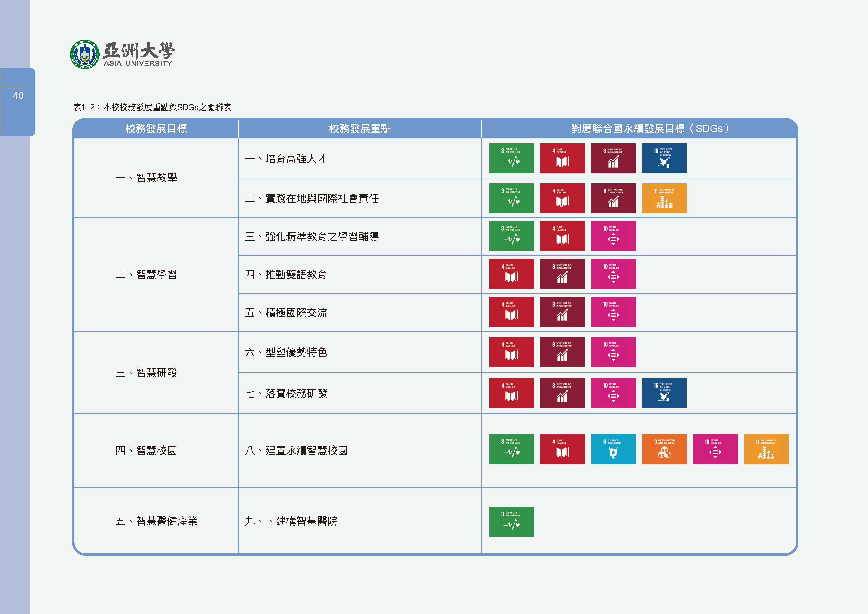The width and height of the screenshot is (868, 614).
Task: Click the table caption 表1-2
Action: [x=152, y=107]
